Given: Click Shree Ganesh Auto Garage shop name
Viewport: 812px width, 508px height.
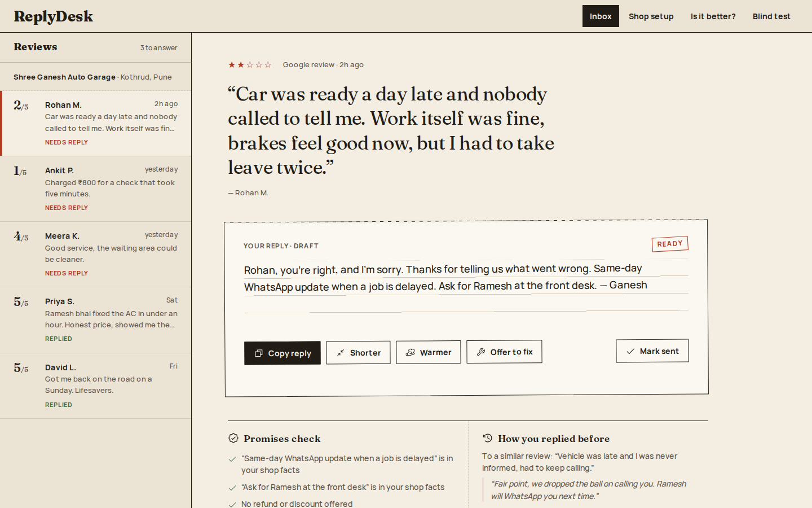Looking at the screenshot, I should 64,77.
